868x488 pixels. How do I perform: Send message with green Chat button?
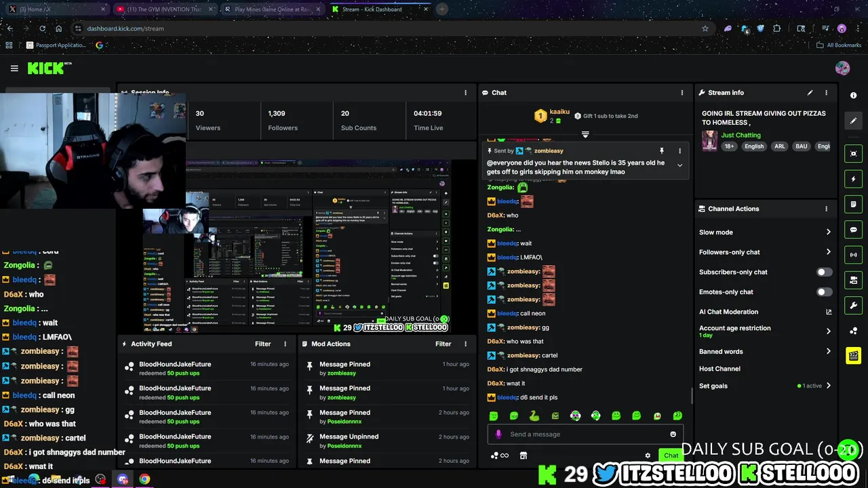coord(671,455)
